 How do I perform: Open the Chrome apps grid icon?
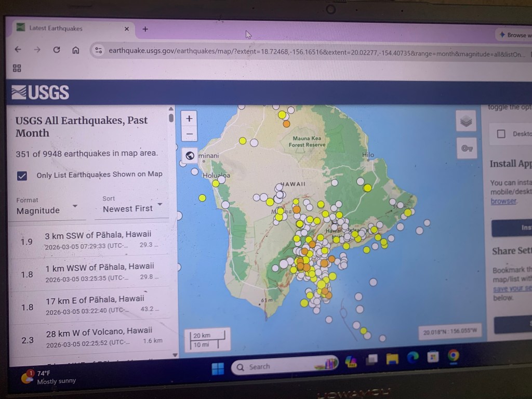click(x=17, y=68)
